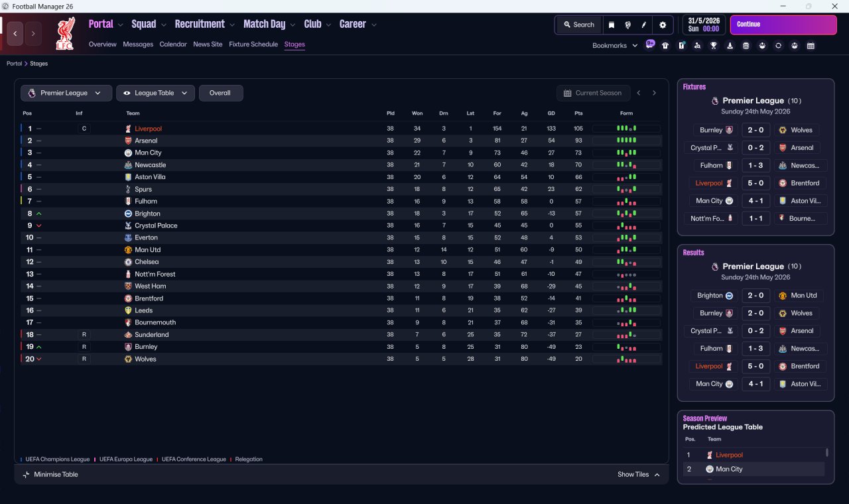Open the 2 - 0 Brighton vs Man Utd result

coord(756,296)
